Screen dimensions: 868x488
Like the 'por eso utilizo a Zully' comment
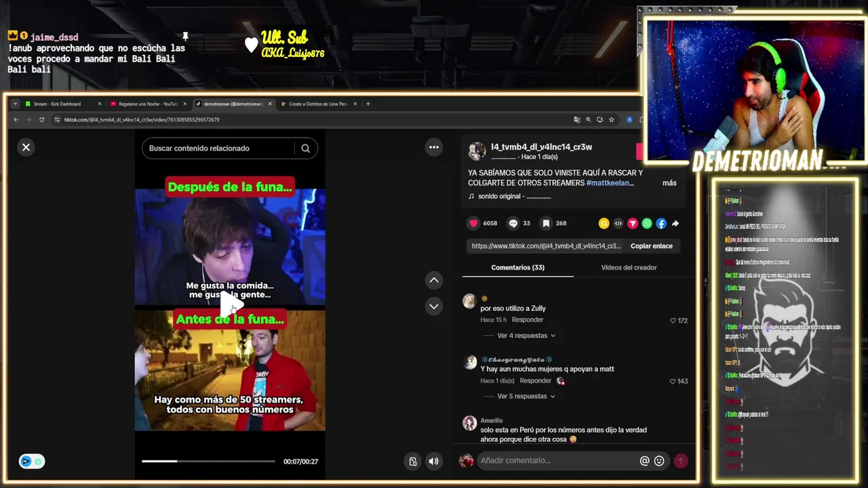pyautogui.click(x=673, y=321)
